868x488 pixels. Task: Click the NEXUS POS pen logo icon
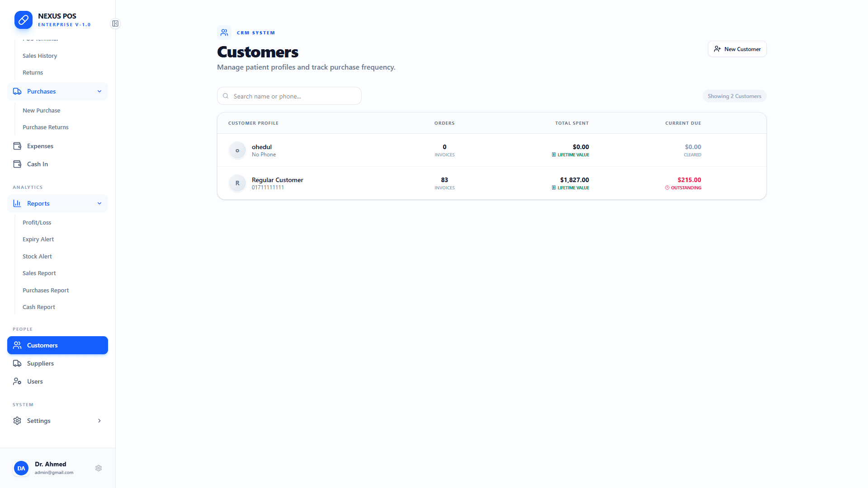click(24, 20)
